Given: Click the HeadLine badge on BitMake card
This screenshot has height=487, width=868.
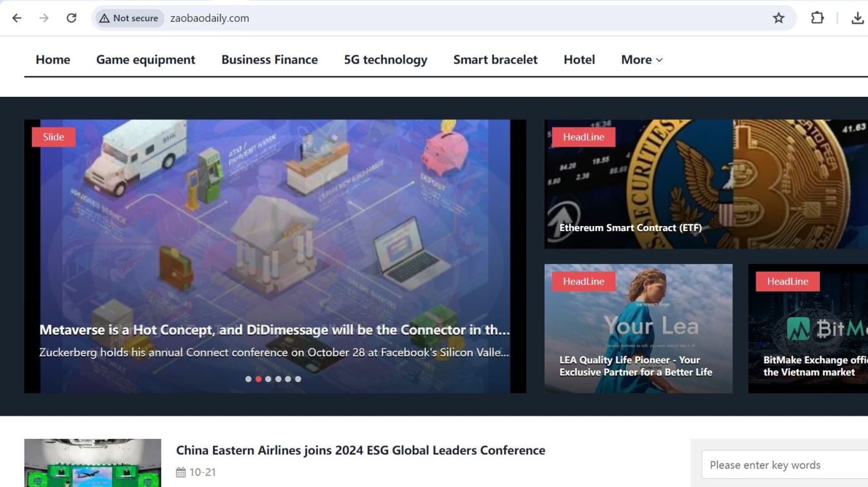Looking at the screenshot, I should 788,282.
